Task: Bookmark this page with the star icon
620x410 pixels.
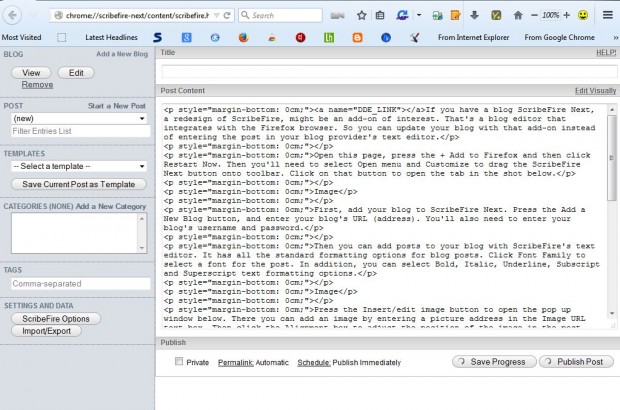Action: [361, 16]
